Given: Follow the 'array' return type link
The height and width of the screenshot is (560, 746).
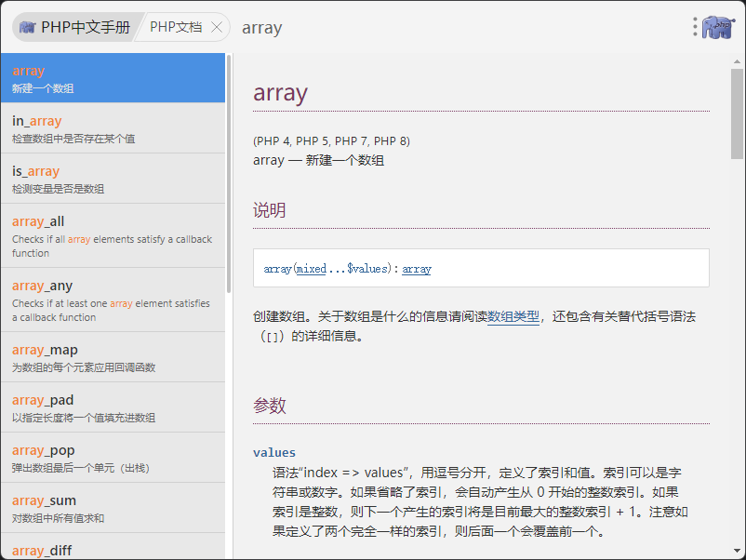Looking at the screenshot, I should coord(417,269).
